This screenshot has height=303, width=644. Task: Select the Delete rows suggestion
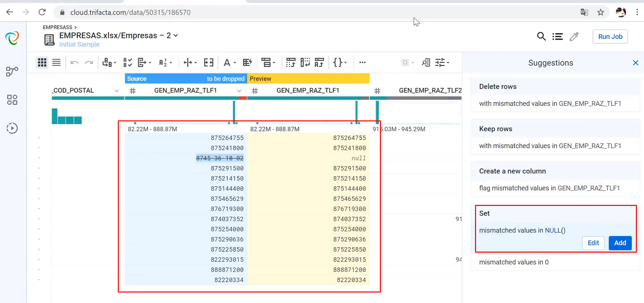555,95
